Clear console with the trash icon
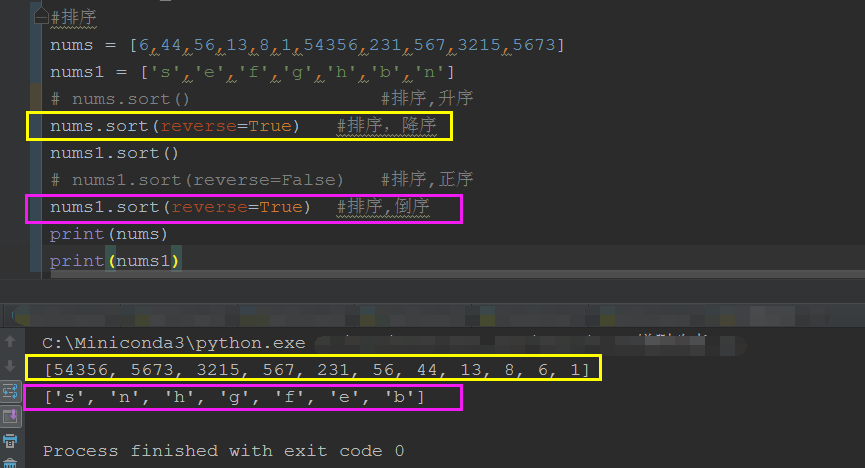 (10, 463)
